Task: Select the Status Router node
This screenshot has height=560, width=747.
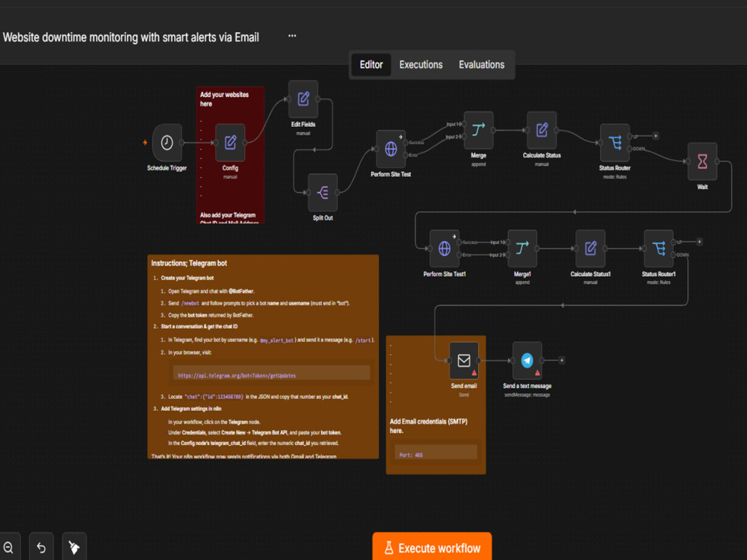Action: click(615, 143)
